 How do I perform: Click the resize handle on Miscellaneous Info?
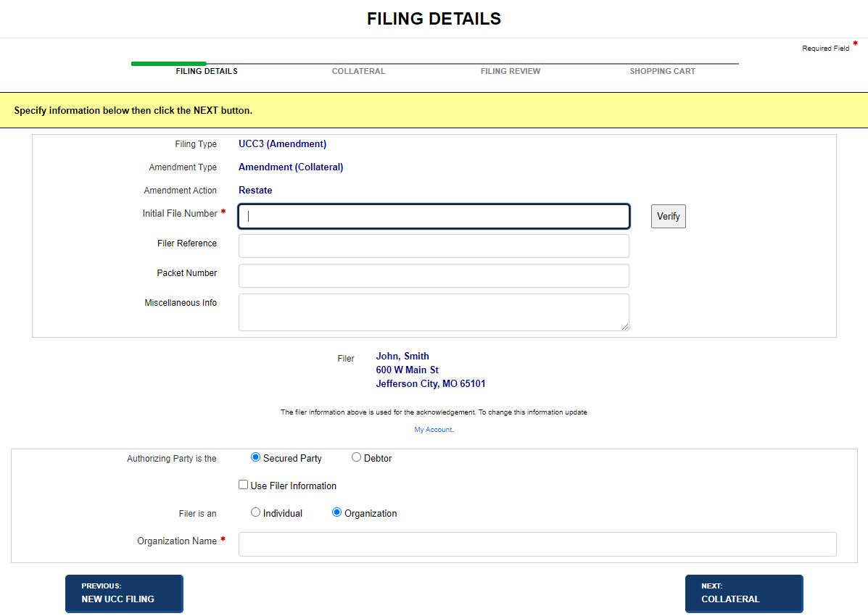coord(625,326)
